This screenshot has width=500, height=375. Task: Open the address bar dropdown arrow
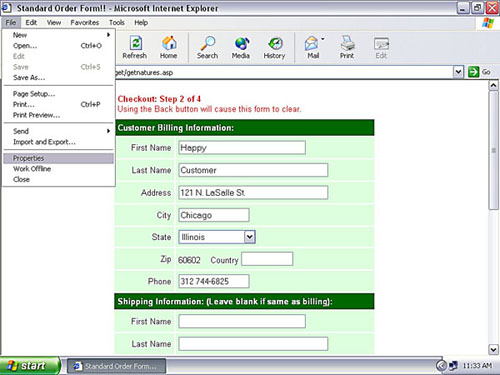459,72
